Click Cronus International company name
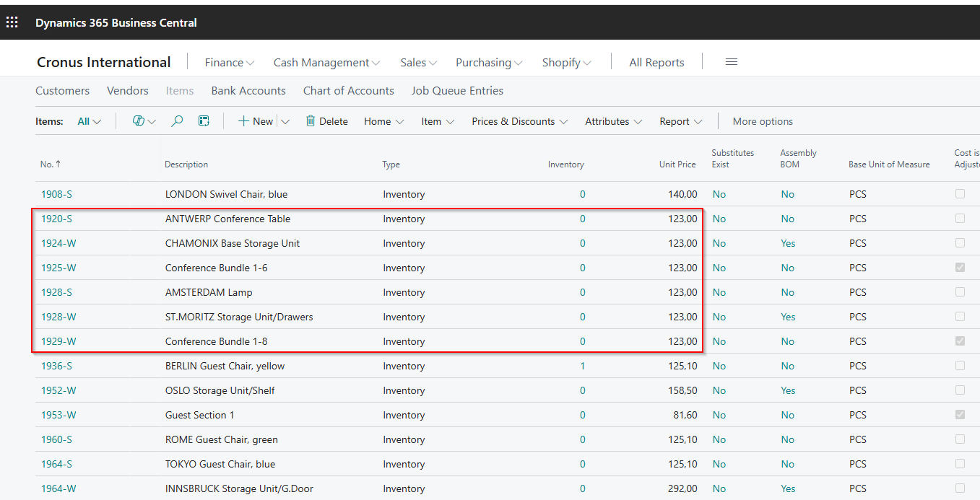Screen dimensions: 980x500 tap(104, 62)
